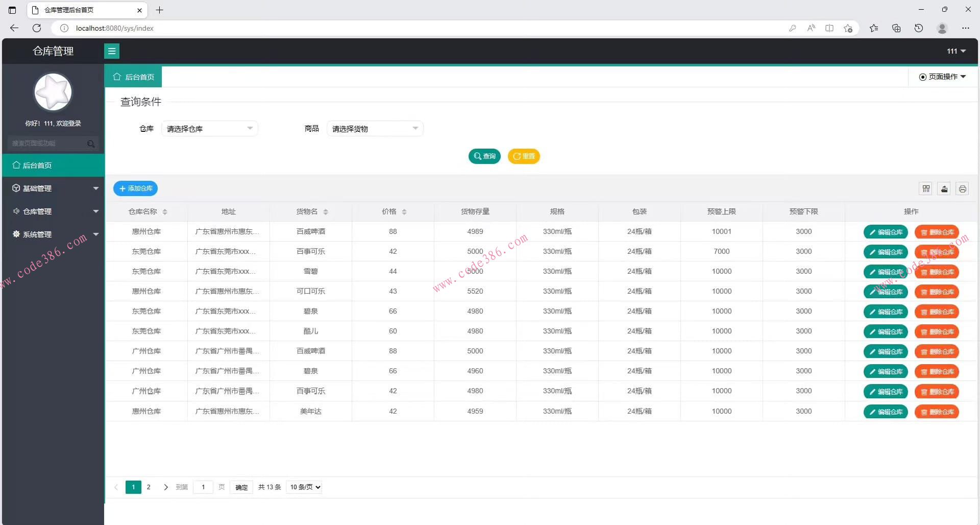Open the 111 user dropdown menu

pos(957,51)
